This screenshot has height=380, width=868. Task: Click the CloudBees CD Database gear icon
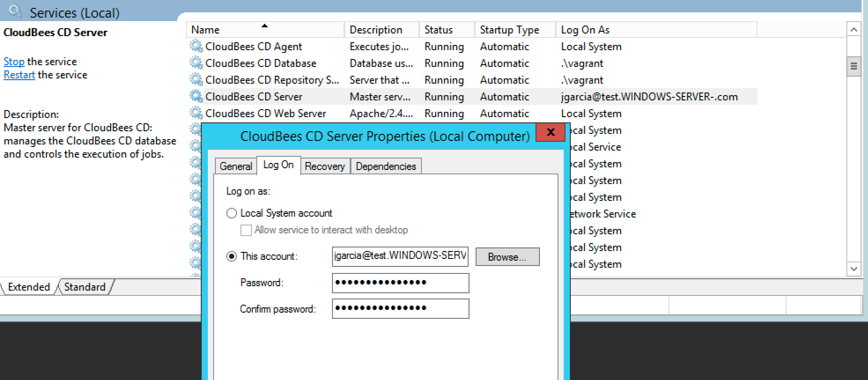point(196,63)
